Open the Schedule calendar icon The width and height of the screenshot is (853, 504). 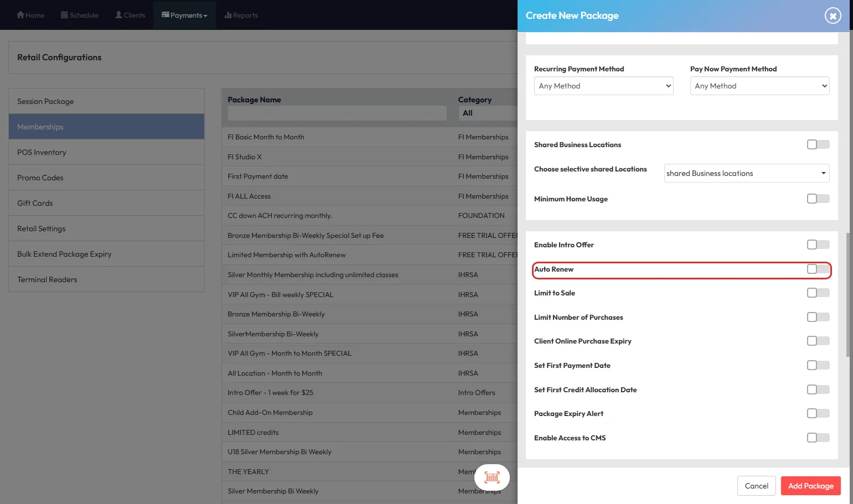click(x=64, y=15)
